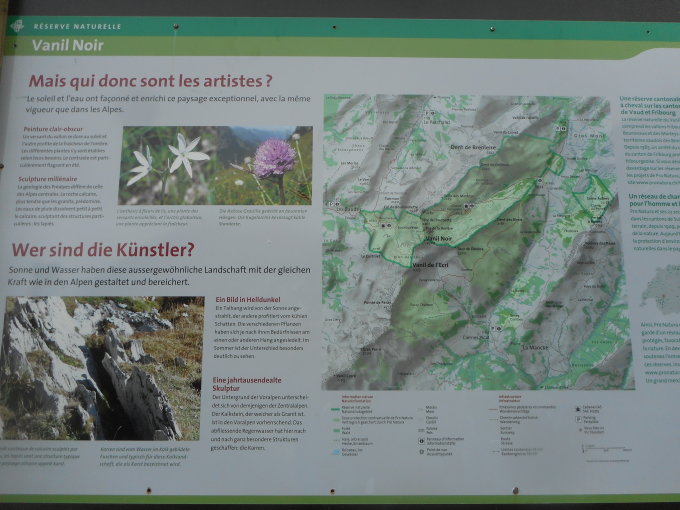Click the "Peinture clair-obscur" subheading
The width and height of the screenshot is (680, 510).
pyautogui.click(x=57, y=129)
